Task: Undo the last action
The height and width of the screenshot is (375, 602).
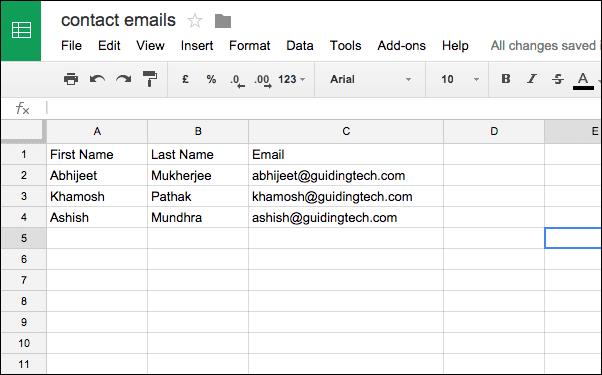Action: [x=97, y=79]
